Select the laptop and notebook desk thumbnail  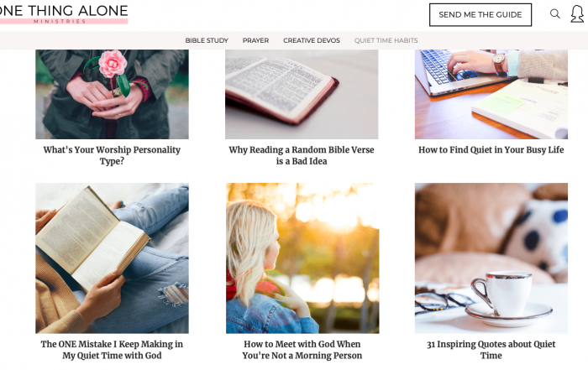point(491,94)
